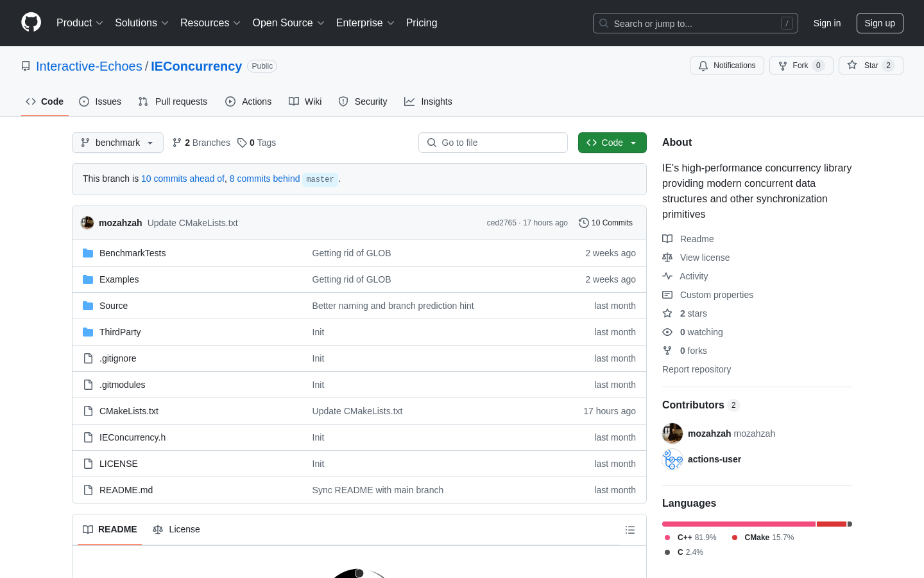Viewport: 924px width, 578px height.
Task: Open the 8 commits behind link
Action: tap(264, 179)
